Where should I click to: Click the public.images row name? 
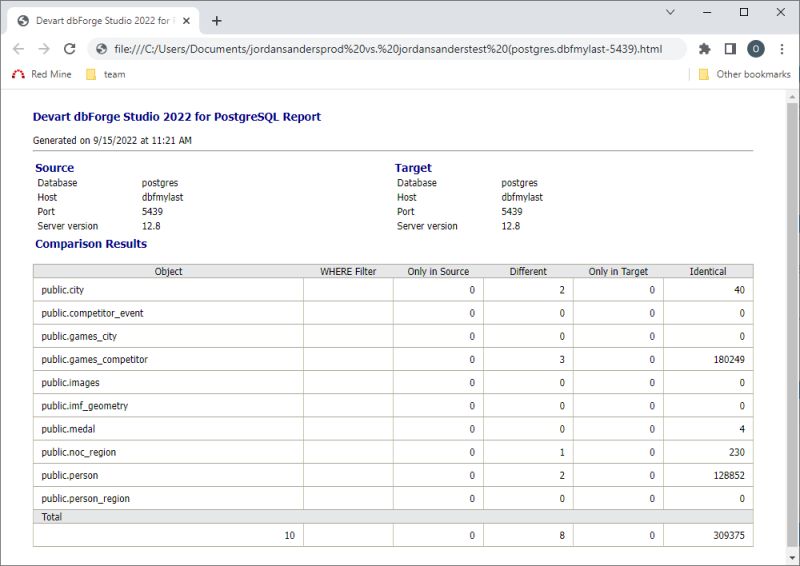click(x=70, y=383)
